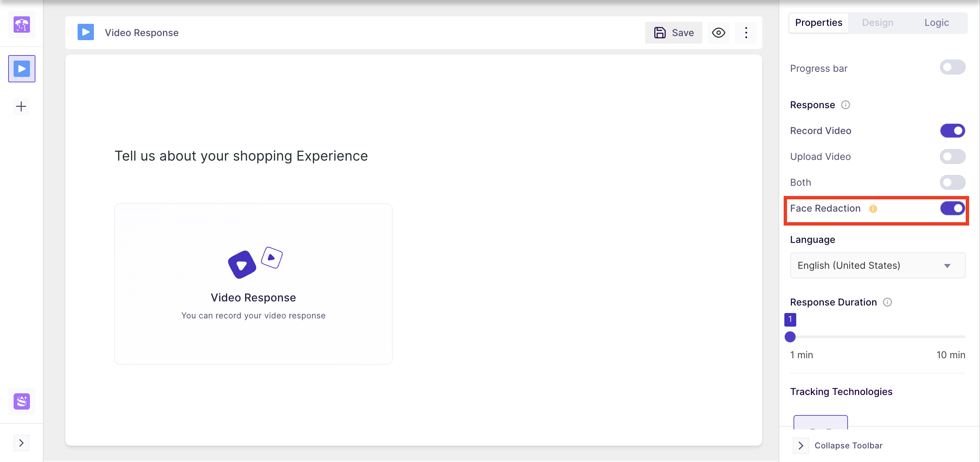Viewport: 980px width, 462px height.
Task: Open the welcome screen icon in sidebar
Action: 22,25
